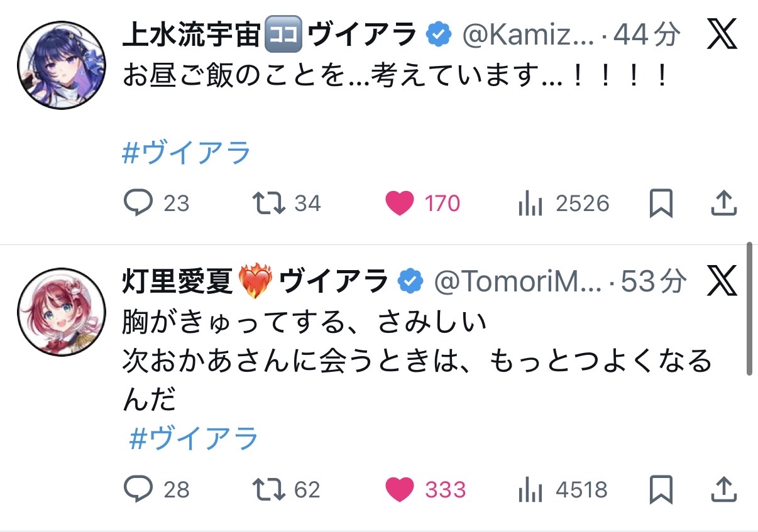Image resolution: width=758 pixels, height=532 pixels.
Task: Open X menu on first post
Action: tap(722, 35)
